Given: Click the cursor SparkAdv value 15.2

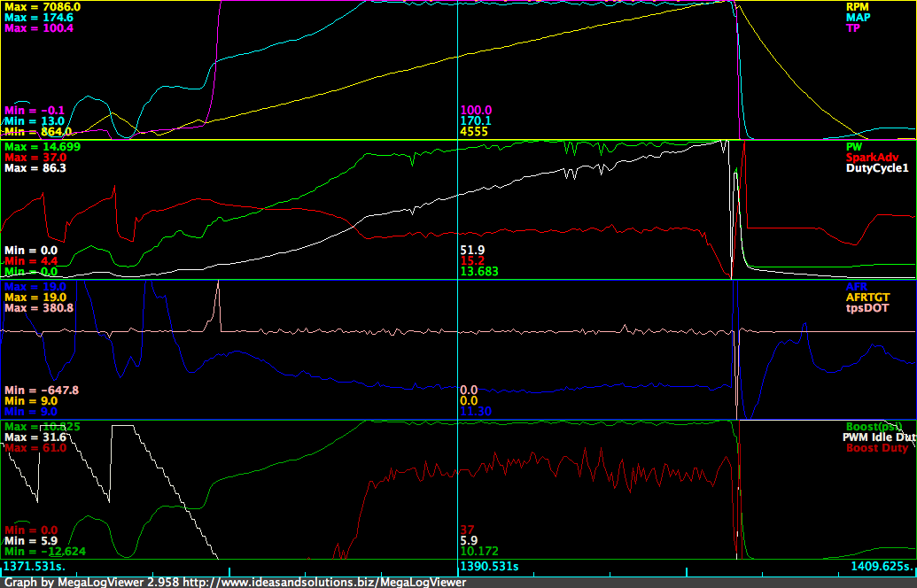Looking at the screenshot, I should (472, 260).
